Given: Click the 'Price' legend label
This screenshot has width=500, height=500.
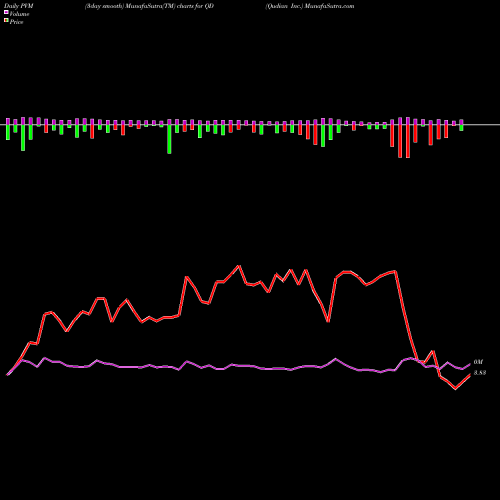Looking at the screenshot, I should 16,22.
